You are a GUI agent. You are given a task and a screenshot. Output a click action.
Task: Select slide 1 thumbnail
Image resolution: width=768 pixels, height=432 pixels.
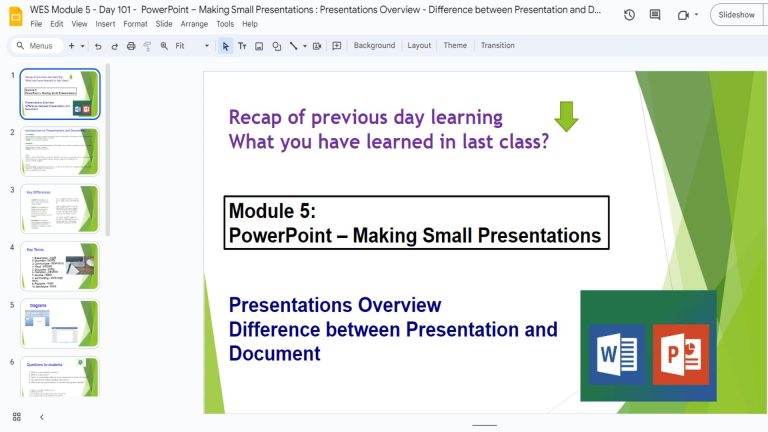click(60, 94)
